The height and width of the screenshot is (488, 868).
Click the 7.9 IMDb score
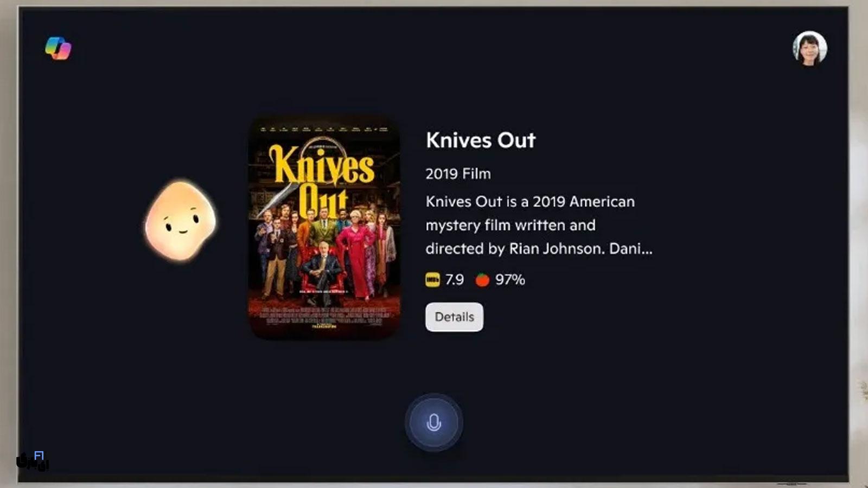point(455,280)
